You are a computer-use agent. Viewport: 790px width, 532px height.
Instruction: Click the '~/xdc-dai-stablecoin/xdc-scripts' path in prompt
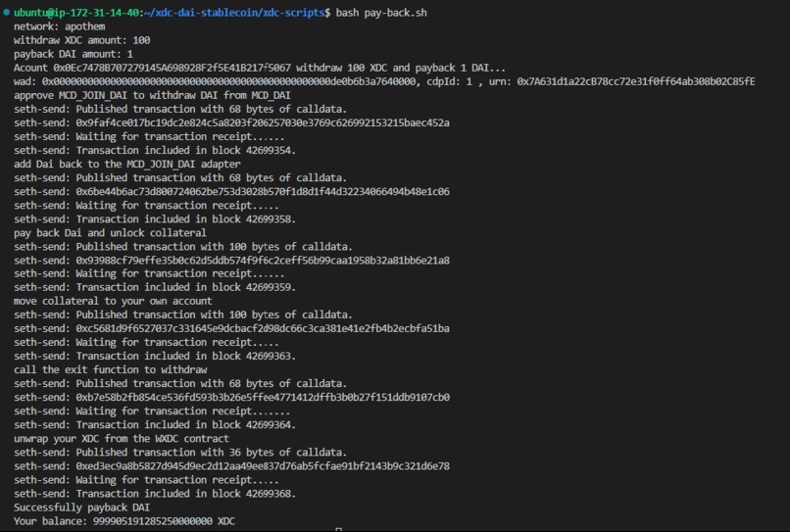(234, 13)
